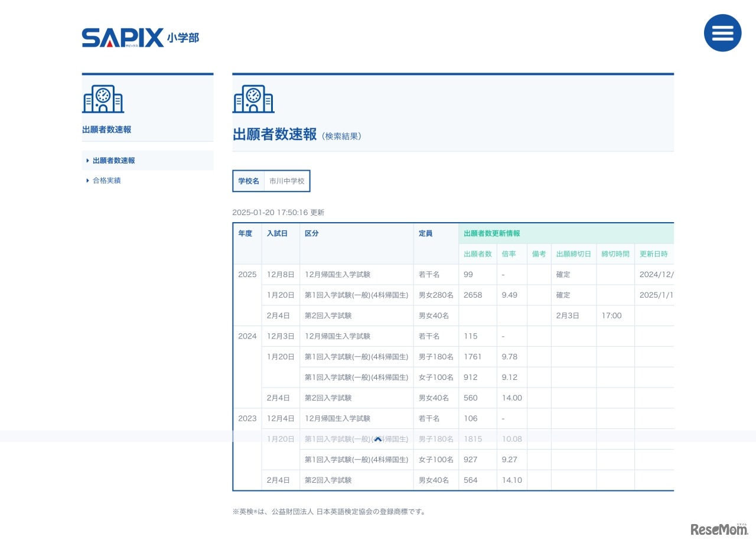The height and width of the screenshot is (543, 756).
Task: Click the floating back-to-top chevron arrow
Action: pyautogui.click(x=377, y=439)
